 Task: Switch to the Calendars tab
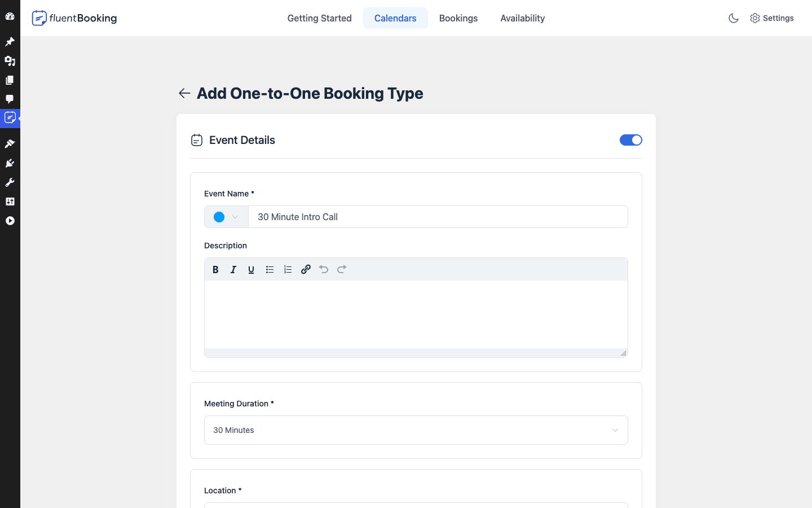click(x=395, y=18)
